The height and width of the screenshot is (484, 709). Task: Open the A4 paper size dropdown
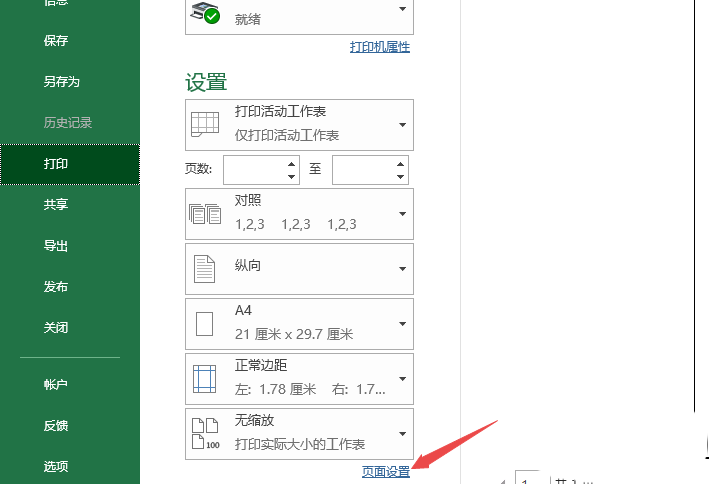pos(402,324)
